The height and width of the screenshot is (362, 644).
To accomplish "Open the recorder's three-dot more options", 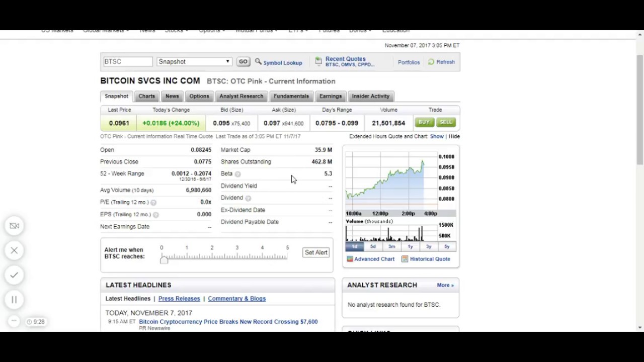I will click(x=14, y=321).
